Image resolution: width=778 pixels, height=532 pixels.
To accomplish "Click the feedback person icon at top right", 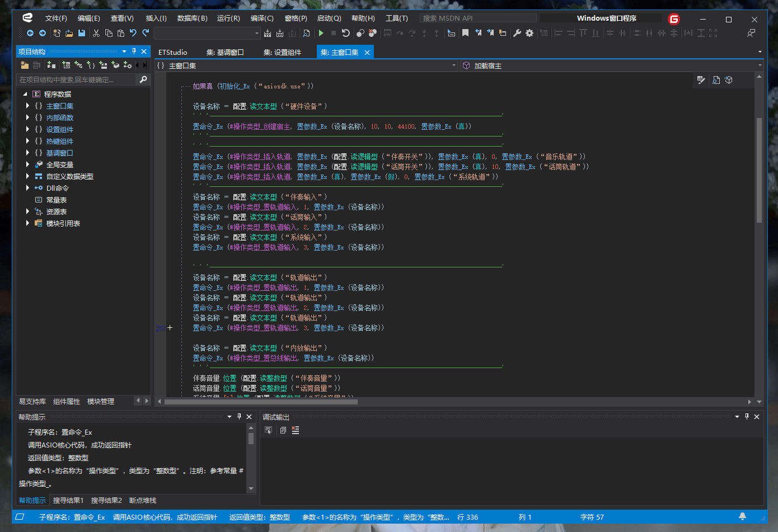I will pyautogui.click(x=751, y=34).
